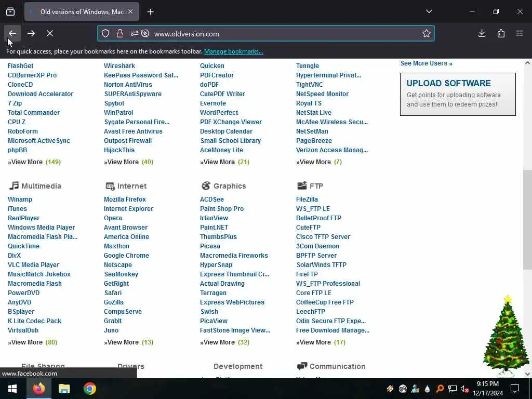The image size is (532, 399).
Task: Open the Firefox View icon at top-left
Action: [10, 12]
